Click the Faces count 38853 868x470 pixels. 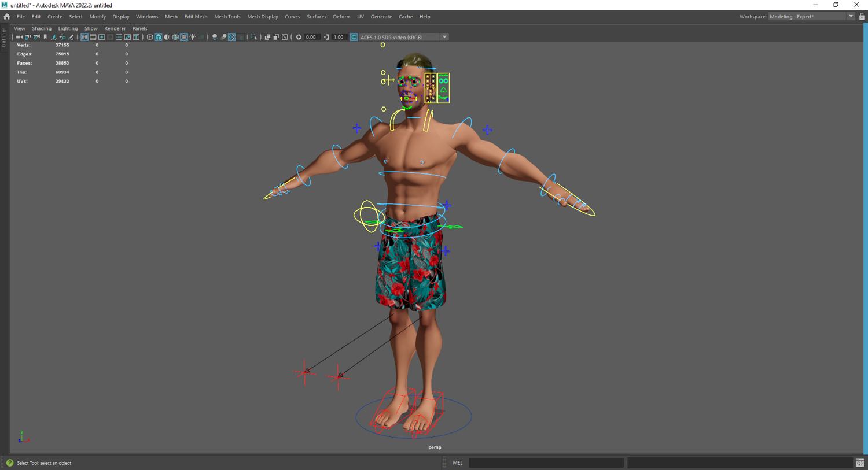click(62, 63)
